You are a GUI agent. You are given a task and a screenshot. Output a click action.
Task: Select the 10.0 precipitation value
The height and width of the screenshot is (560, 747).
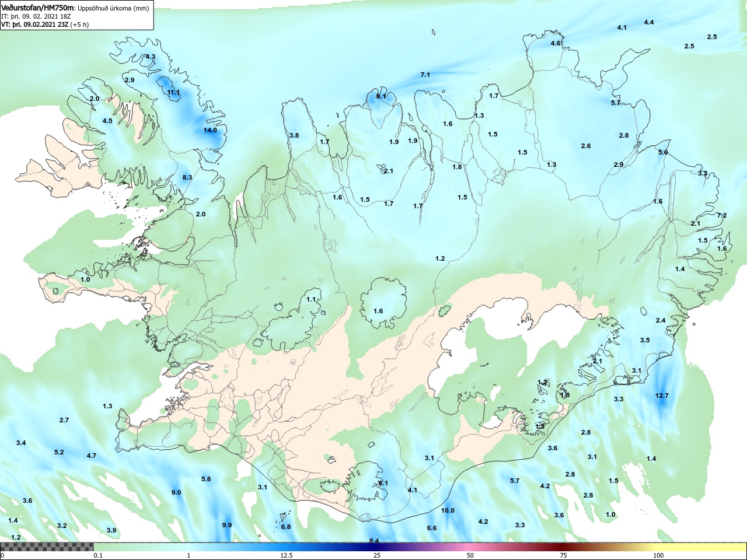click(448, 510)
